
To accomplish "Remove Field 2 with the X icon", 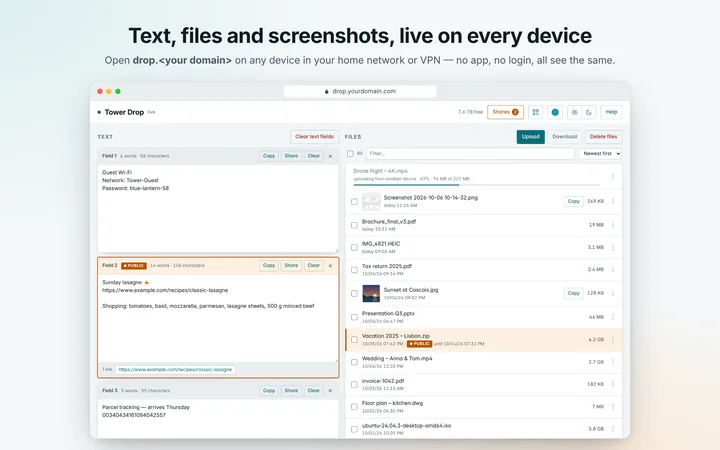I will [330, 266].
